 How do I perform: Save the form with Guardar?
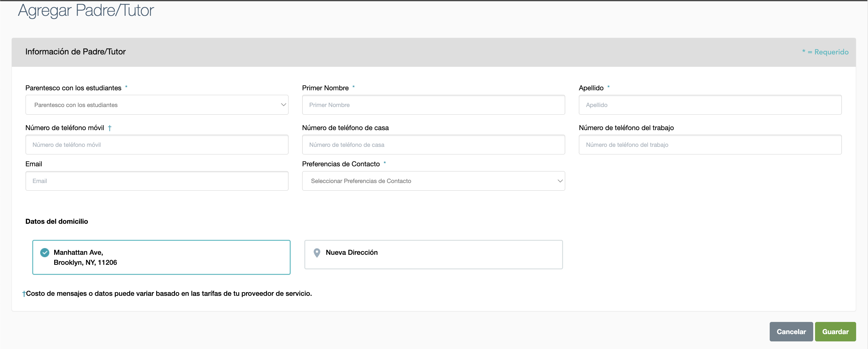[x=835, y=331]
